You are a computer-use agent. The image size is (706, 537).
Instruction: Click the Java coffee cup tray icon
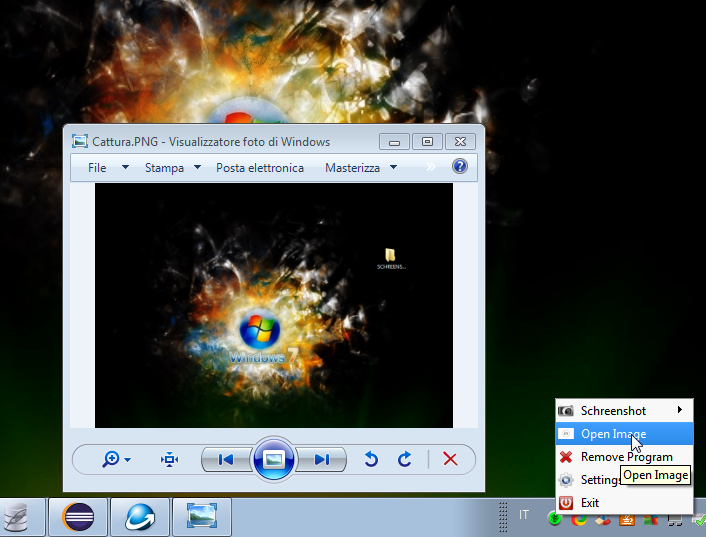627,520
